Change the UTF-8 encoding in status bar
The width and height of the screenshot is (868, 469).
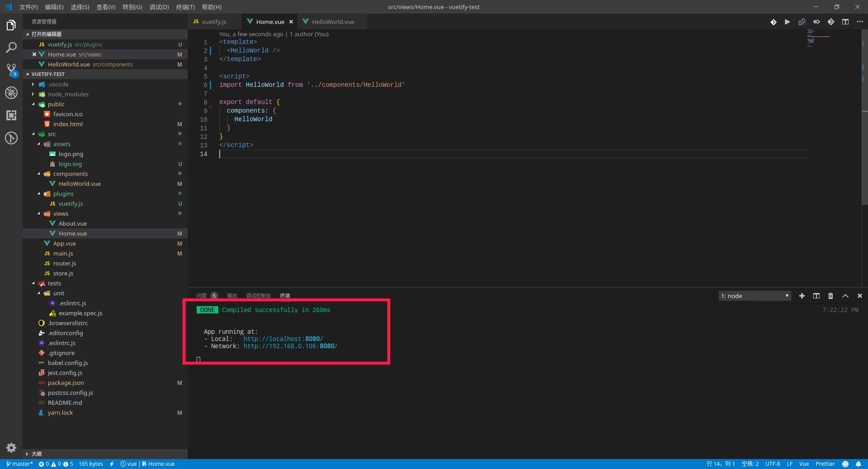[x=773, y=464]
